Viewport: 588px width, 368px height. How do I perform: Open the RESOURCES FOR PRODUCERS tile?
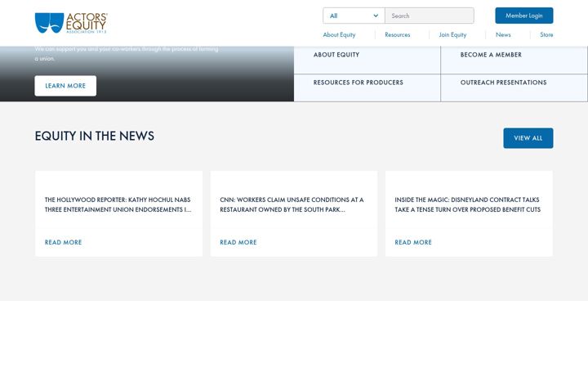[x=367, y=88]
